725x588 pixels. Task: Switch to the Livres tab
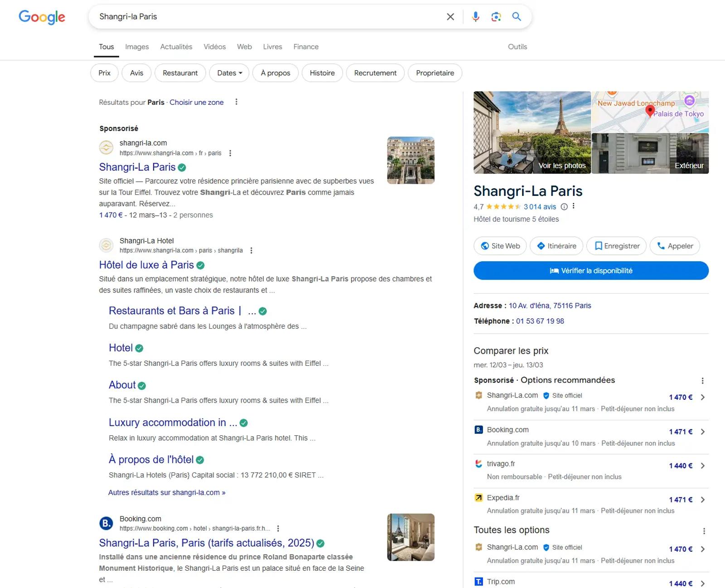272,47
